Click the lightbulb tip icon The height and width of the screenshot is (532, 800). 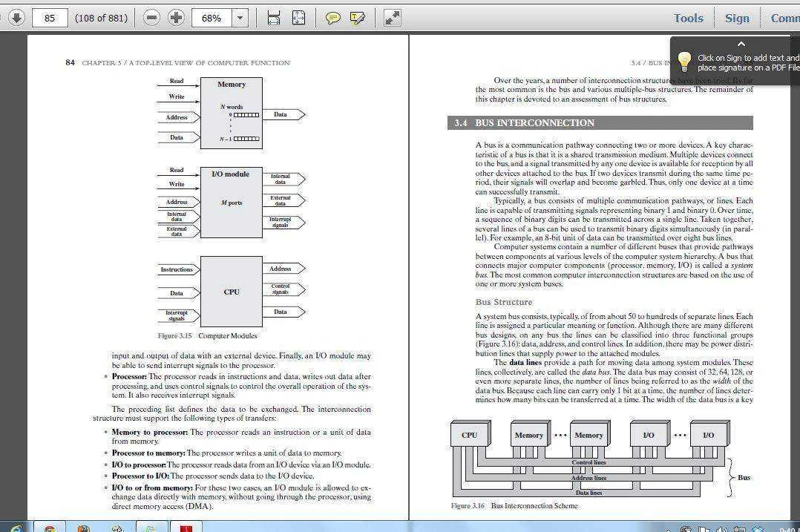pyautogui.click(x=684, y=62)
